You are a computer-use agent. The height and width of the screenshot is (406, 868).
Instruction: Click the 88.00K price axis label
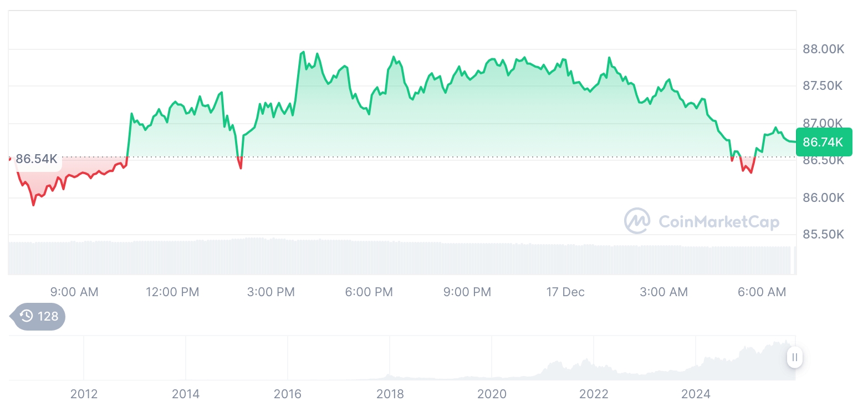tap(823, 49)
